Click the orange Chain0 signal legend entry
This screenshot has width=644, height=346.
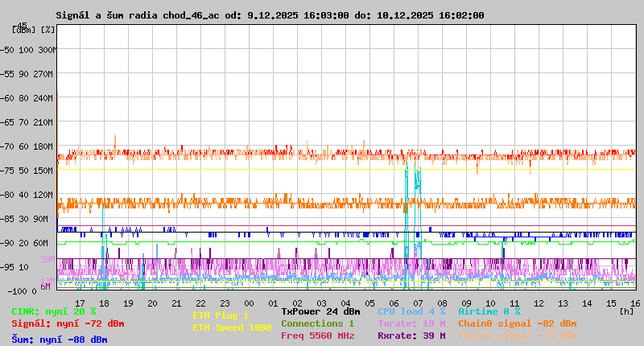(517, 323)
